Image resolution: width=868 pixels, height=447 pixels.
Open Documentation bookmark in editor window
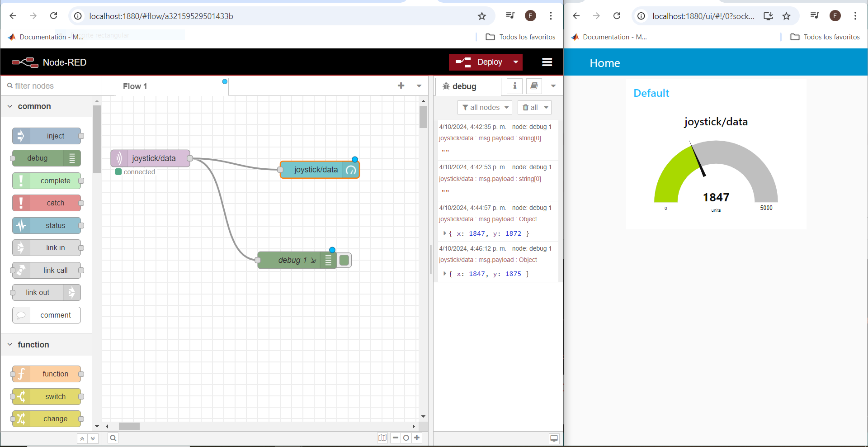[46, 37]
